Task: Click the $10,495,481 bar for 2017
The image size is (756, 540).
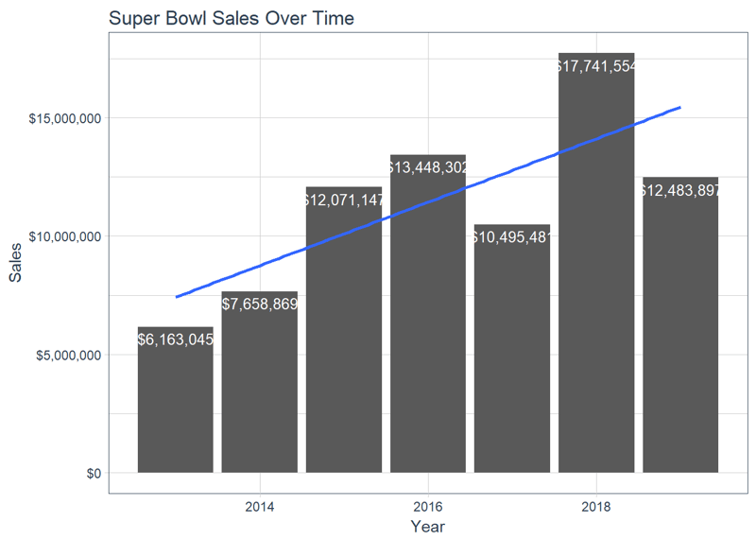Action: click(512, 348)
